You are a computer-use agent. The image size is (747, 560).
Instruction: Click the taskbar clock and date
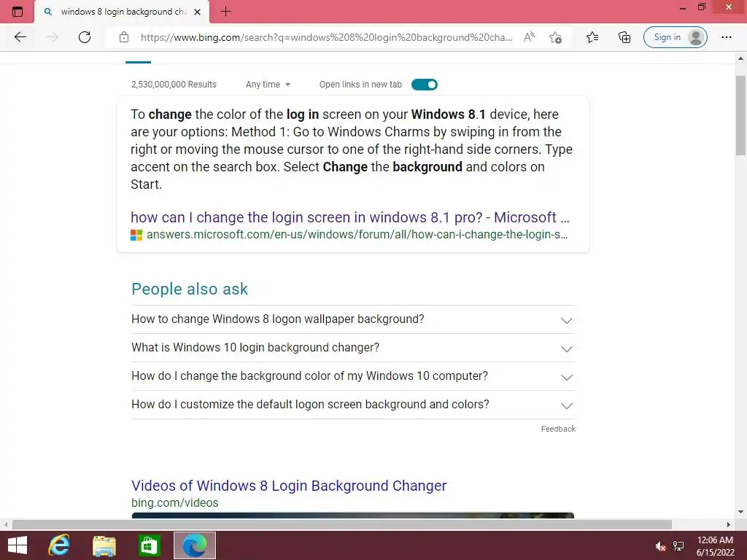715,546
